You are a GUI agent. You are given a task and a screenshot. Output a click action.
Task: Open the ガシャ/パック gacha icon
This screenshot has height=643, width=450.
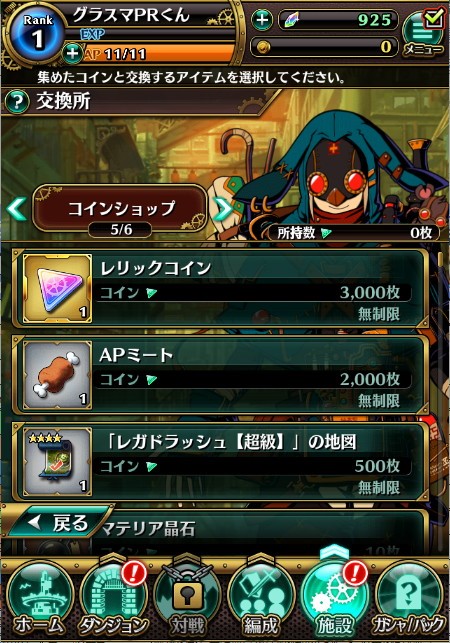click(409, 599)
